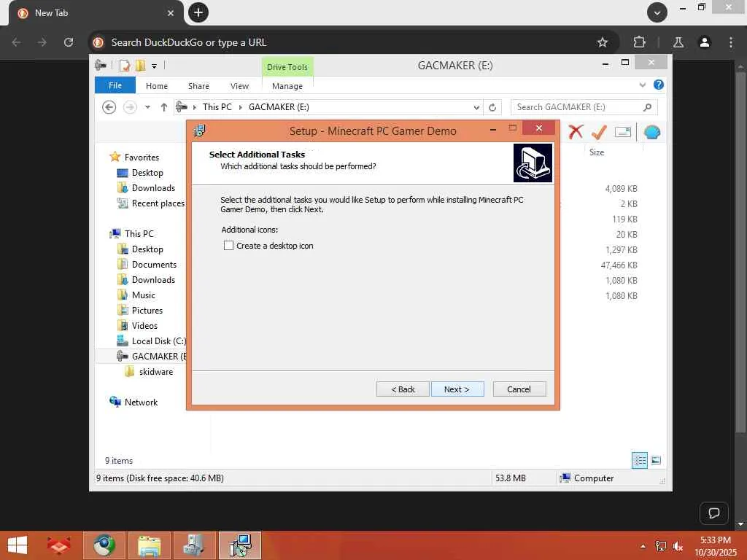Screen dimensions: 747x560
Task: Open Pictures folder under This PC
Action: 147,311
